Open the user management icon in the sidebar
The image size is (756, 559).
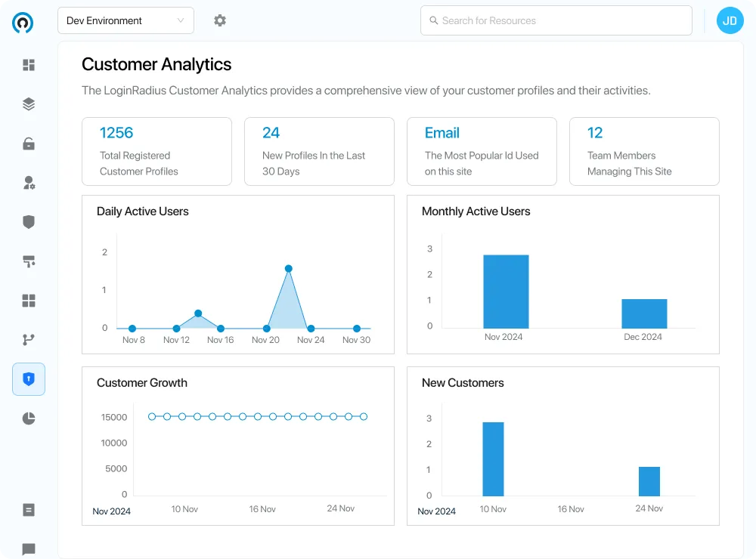tap(28, 182)
